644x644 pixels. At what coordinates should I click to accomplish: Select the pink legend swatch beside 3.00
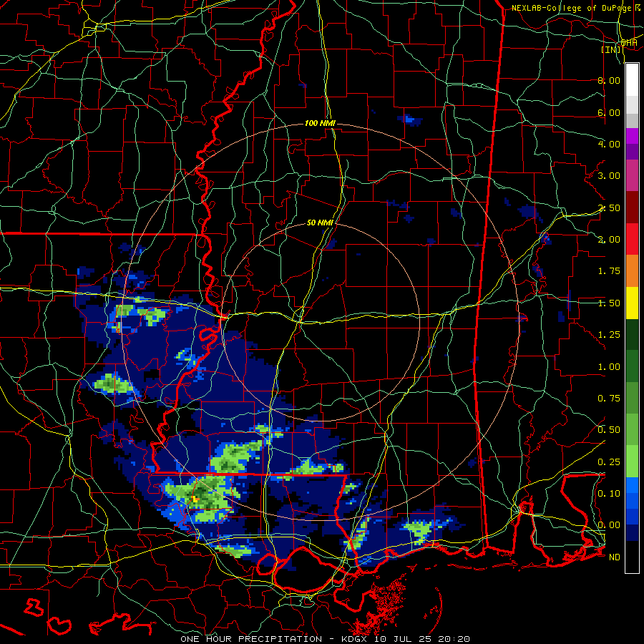point(632,175)
